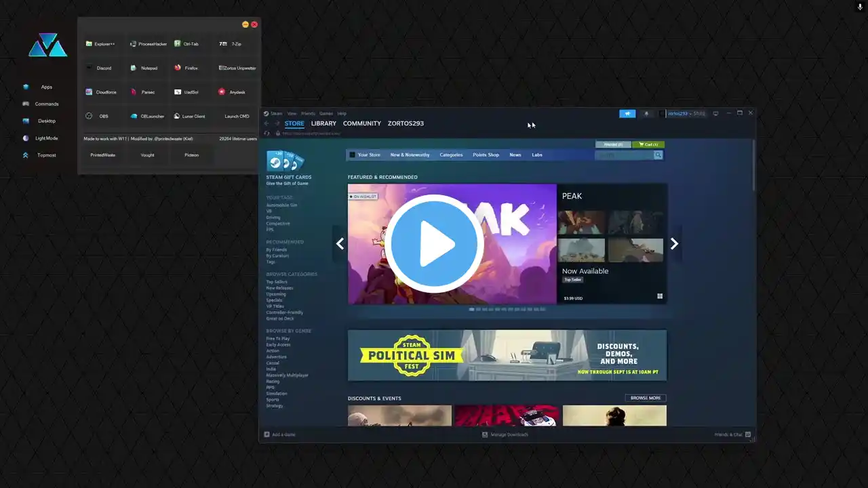Open the Games menu in Steam
868x488 pixels.
[x=326, y=114]
